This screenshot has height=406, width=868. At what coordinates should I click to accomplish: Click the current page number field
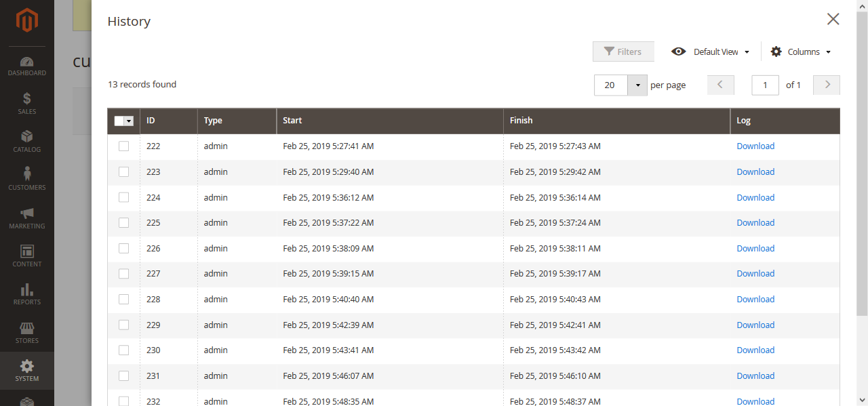point(766,85)
